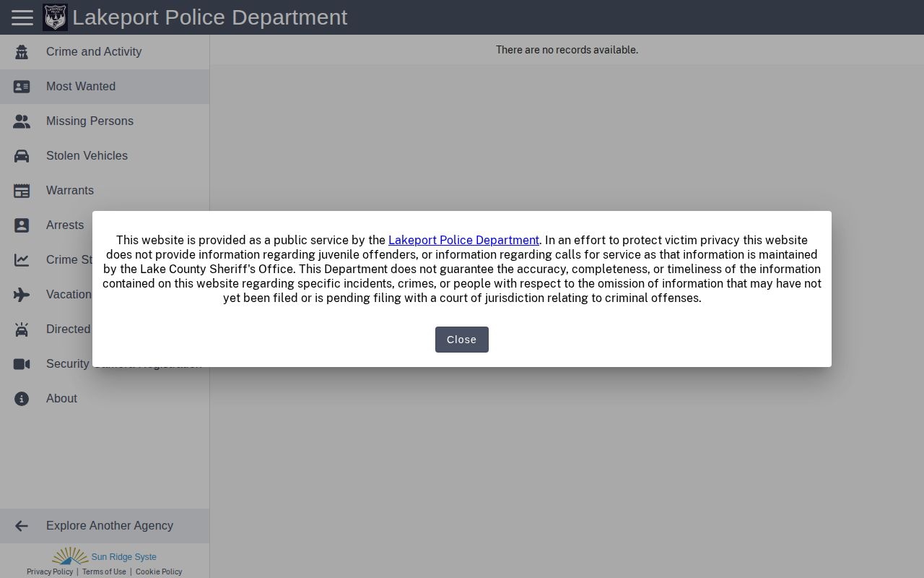Click the Warrants document icon
924x578 pixels.
coord(22,191)
